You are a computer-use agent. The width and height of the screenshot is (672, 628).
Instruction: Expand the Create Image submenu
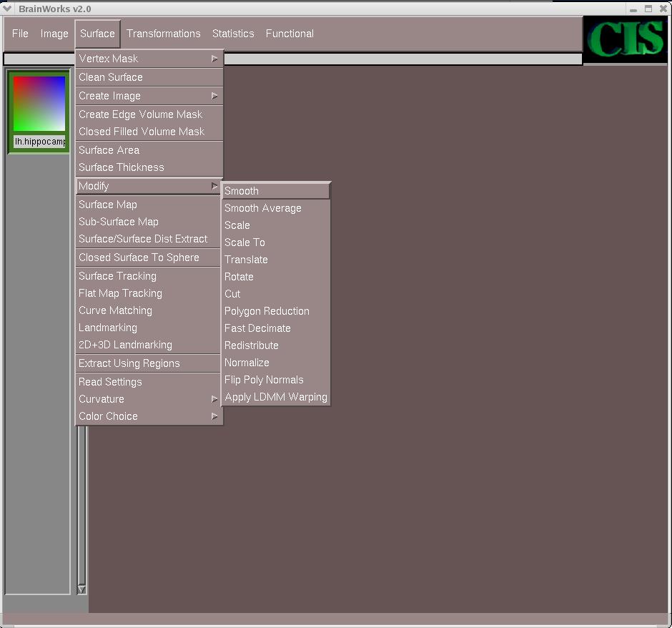point(149,96)
